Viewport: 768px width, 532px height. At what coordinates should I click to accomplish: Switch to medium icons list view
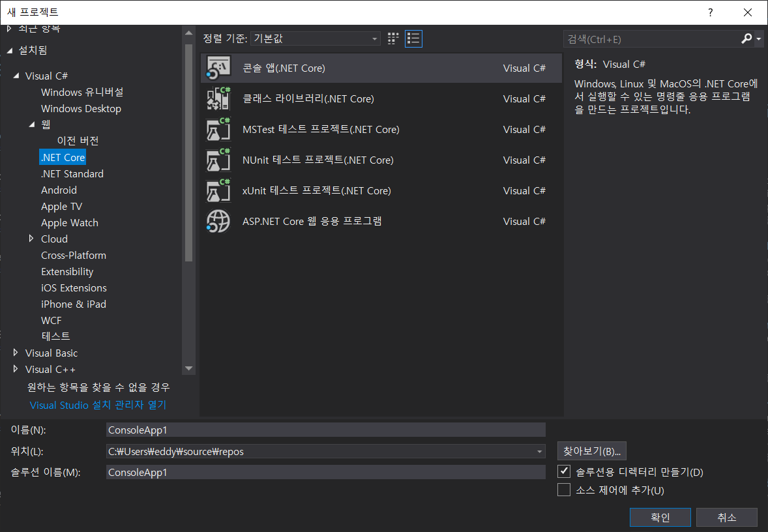[x=413, y=38]
